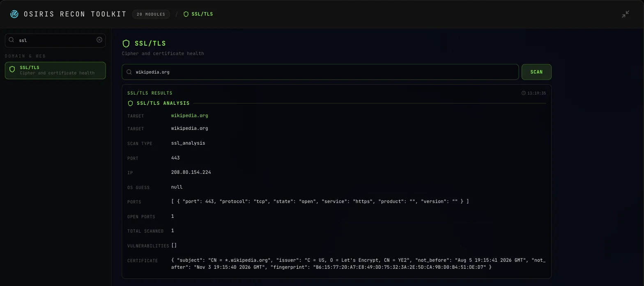The height and width of the screenshot is (286, 644).
Task: Click the OSIRIS RECON TOOLKIT title
Action: [x=75, y=14]
